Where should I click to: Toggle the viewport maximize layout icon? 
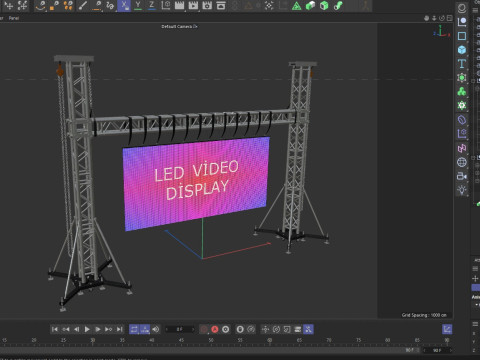click(x=450, y=18)
